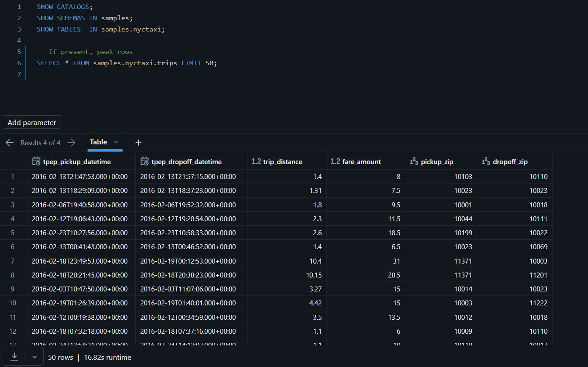Click editor line number 4

19,40
